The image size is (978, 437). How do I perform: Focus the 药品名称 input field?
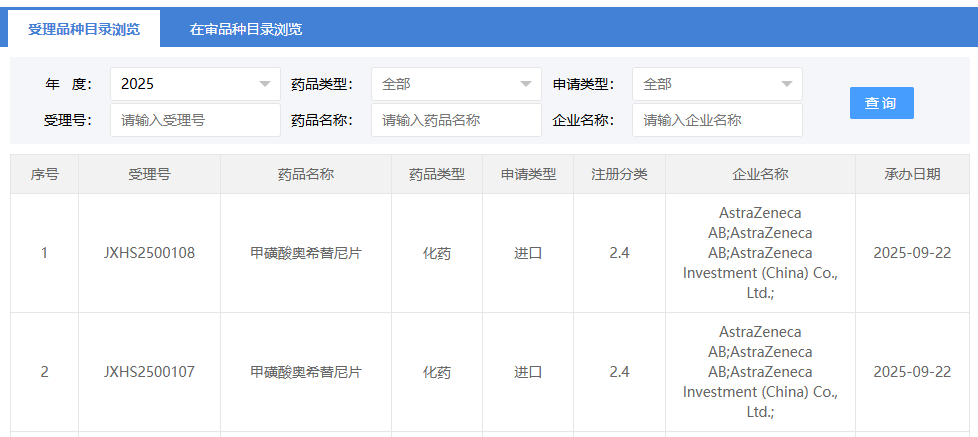(456, 120)
